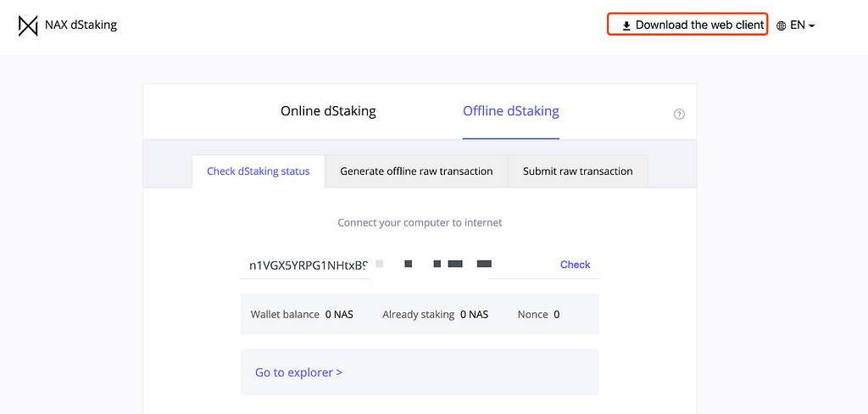Click the Wallet balance 0 NAS value
Viewport: 868px width, 414px height.
tap(339, 315)
